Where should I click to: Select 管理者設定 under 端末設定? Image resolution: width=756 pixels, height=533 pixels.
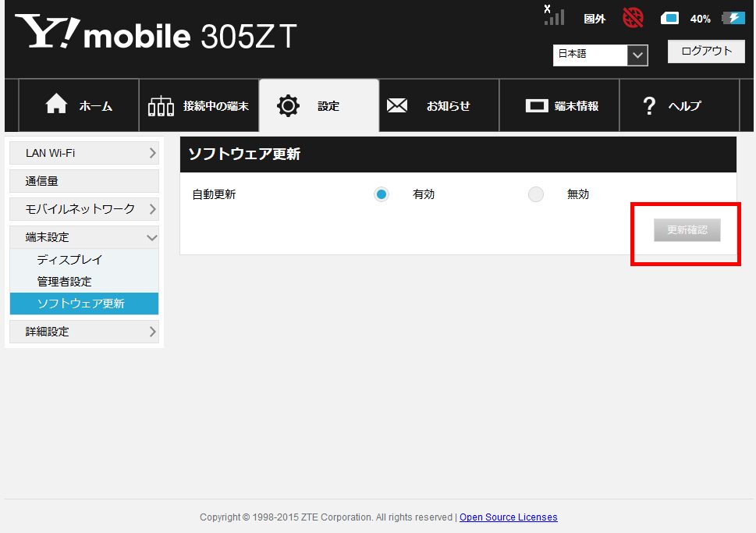(x=84, y=281)
